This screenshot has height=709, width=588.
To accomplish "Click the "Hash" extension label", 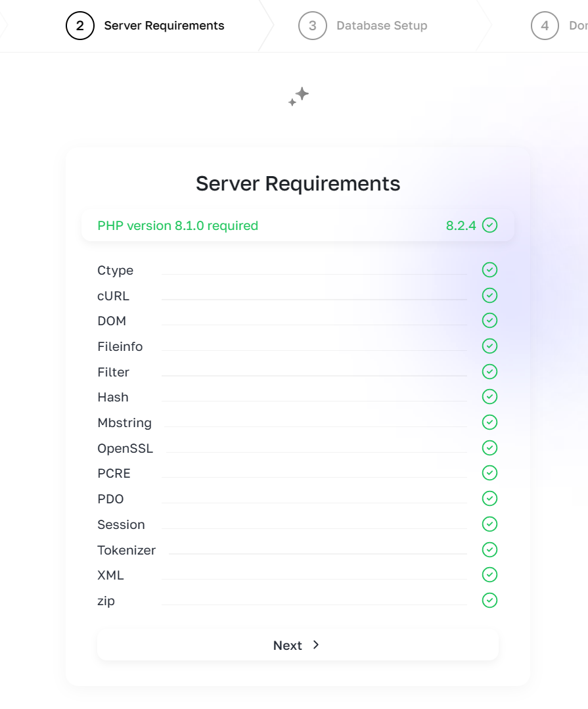I will click(x=113, y=397).
